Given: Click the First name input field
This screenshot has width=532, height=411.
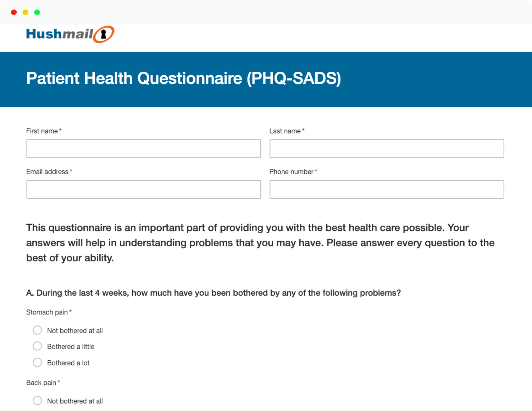Looking at the screenshot, I should 143,149.
